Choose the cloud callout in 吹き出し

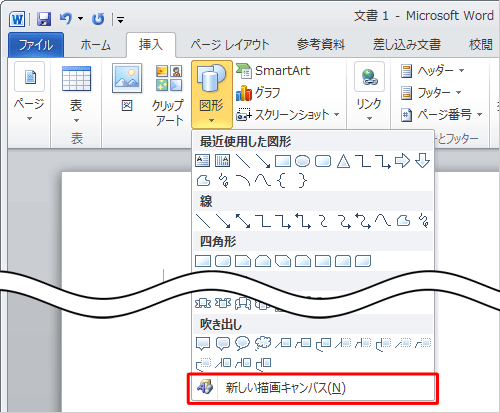click(x=263, y=343)
